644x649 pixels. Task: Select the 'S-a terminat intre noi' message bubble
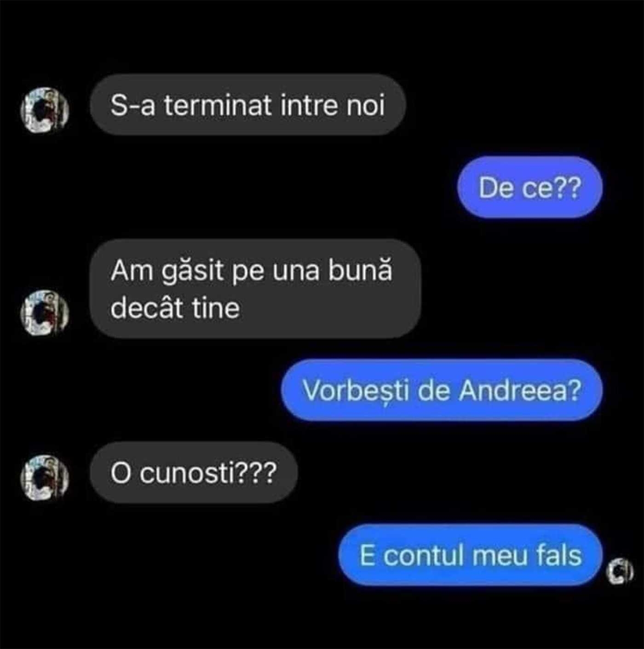click(x=247, y=104)
